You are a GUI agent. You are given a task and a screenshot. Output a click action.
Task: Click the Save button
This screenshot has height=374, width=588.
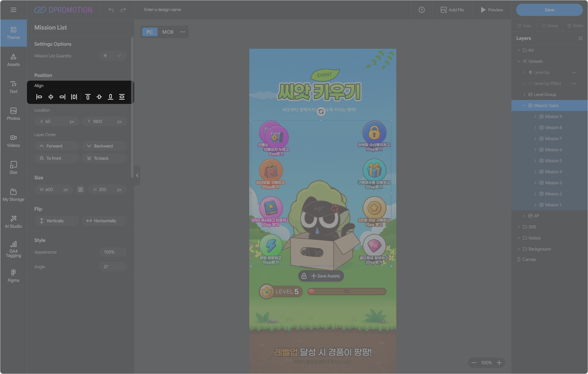pyautogui.click(x=549, y=10)
